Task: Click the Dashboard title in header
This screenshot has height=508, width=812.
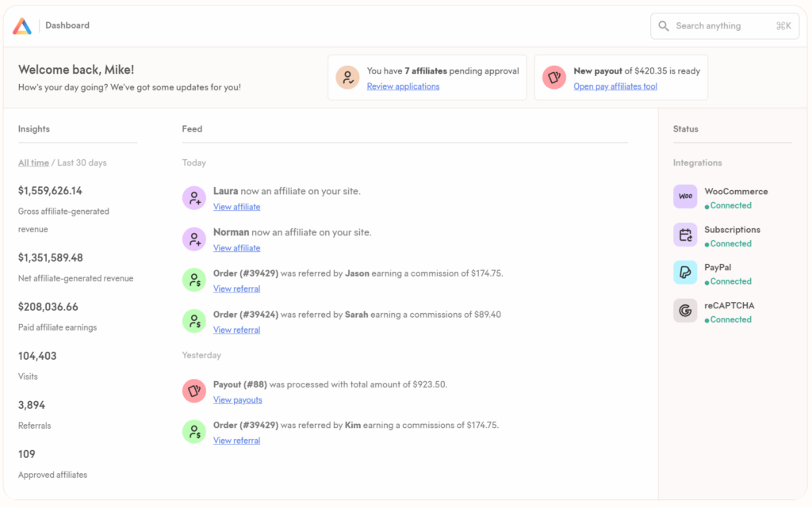Action: click(x=67, y=25)
